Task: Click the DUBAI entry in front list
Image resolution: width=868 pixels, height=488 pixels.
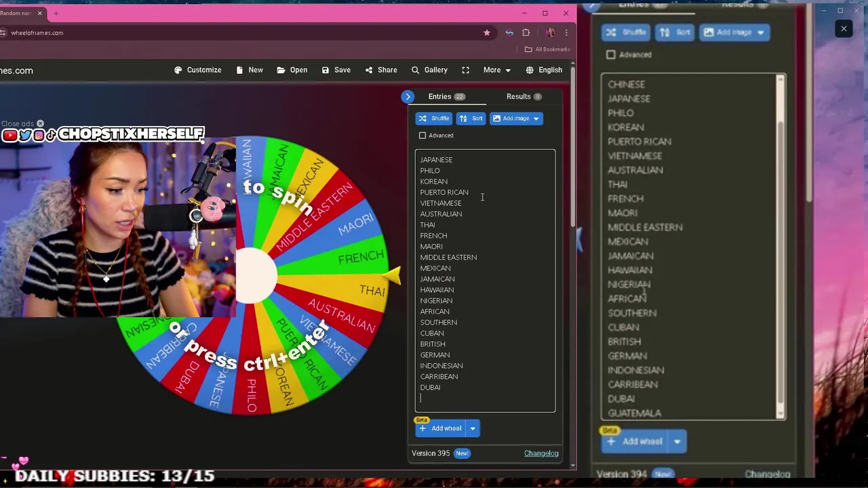Action: tap(430, 388)
